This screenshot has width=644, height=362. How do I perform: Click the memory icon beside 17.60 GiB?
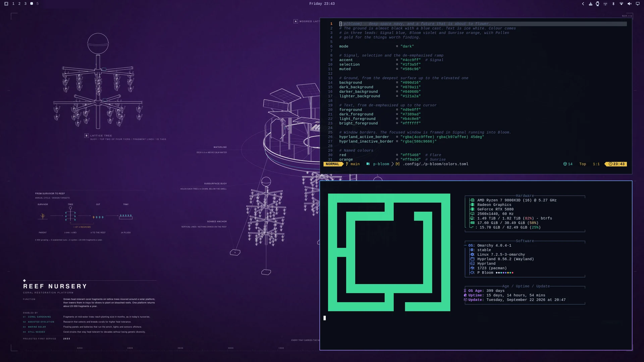click(472, 223)
